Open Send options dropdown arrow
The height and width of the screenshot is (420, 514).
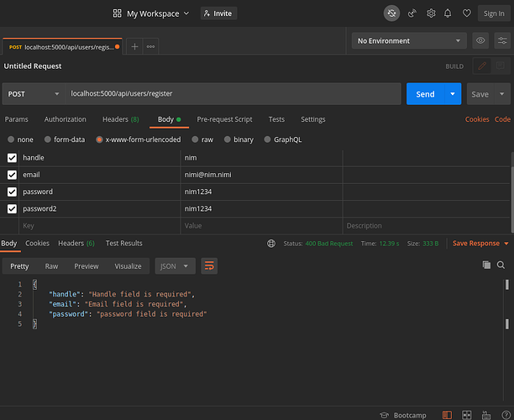click(x=453, y=94)
